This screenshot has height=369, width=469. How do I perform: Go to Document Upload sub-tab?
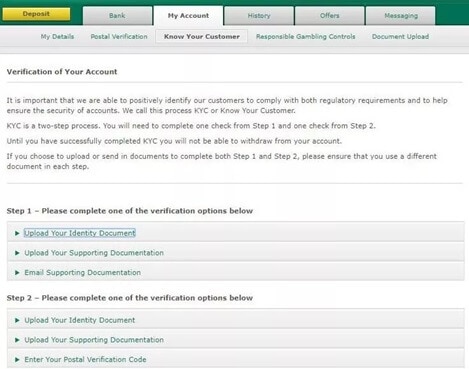pos(400,37)
